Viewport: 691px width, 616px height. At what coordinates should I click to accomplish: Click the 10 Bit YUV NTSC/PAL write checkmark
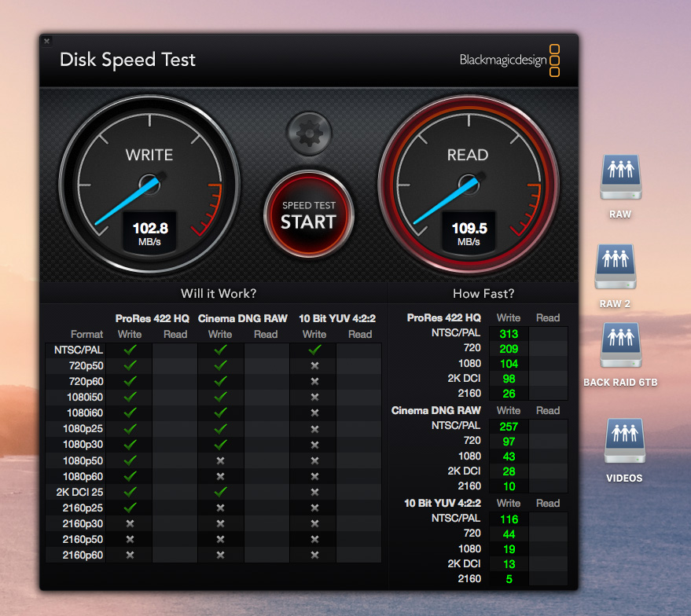pyautogui.click(x=314, y=350)
